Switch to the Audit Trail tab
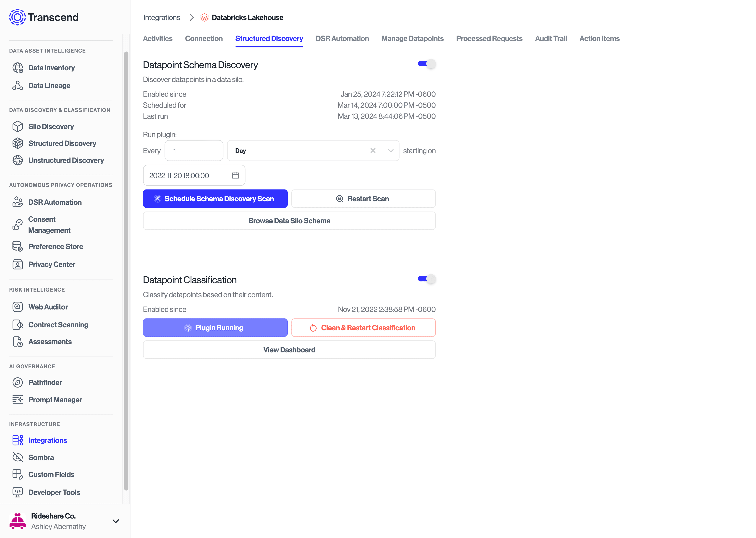Viewport: 756px width, 538px height. pos(551,38)
